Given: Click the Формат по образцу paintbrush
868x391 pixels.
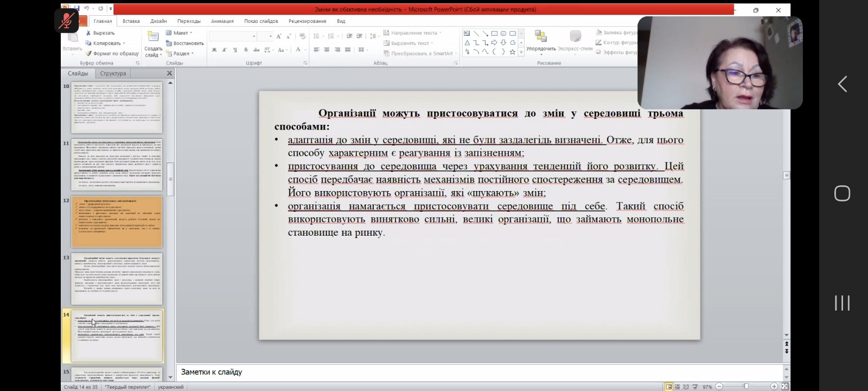Looking at the screenshot, I should point(88,54).
